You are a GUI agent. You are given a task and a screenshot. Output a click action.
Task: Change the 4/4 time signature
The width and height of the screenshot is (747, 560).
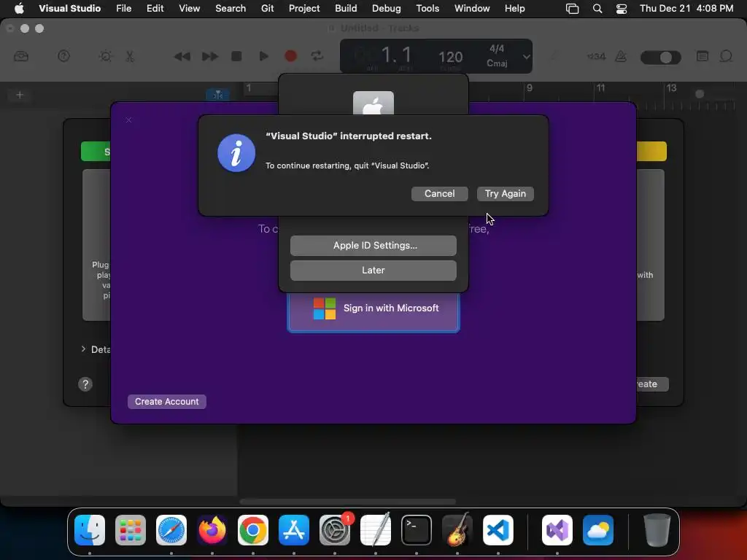pos(497,49)
